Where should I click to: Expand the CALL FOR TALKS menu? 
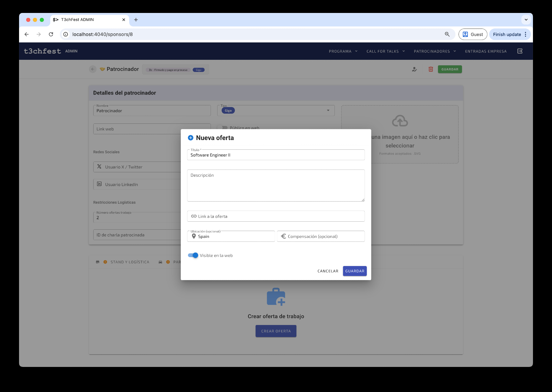pyautogui.click(x=385, y=51)
